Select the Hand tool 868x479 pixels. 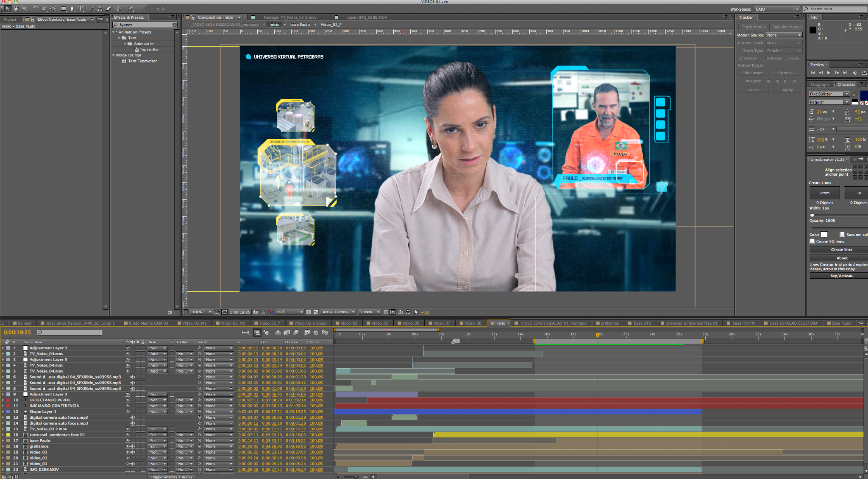click(x=16, y=8)
